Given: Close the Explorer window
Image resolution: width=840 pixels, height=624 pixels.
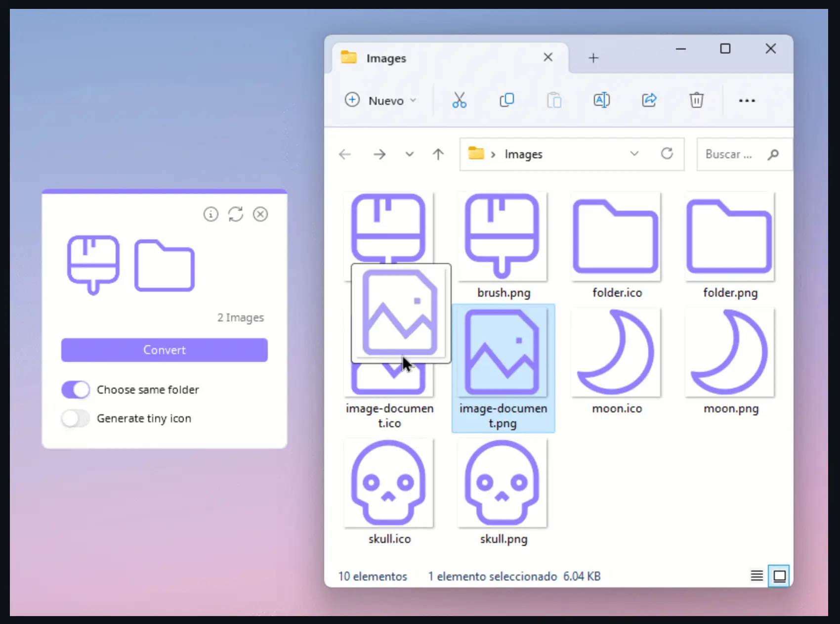Looking at the screenshot, I should pos(771,48).
